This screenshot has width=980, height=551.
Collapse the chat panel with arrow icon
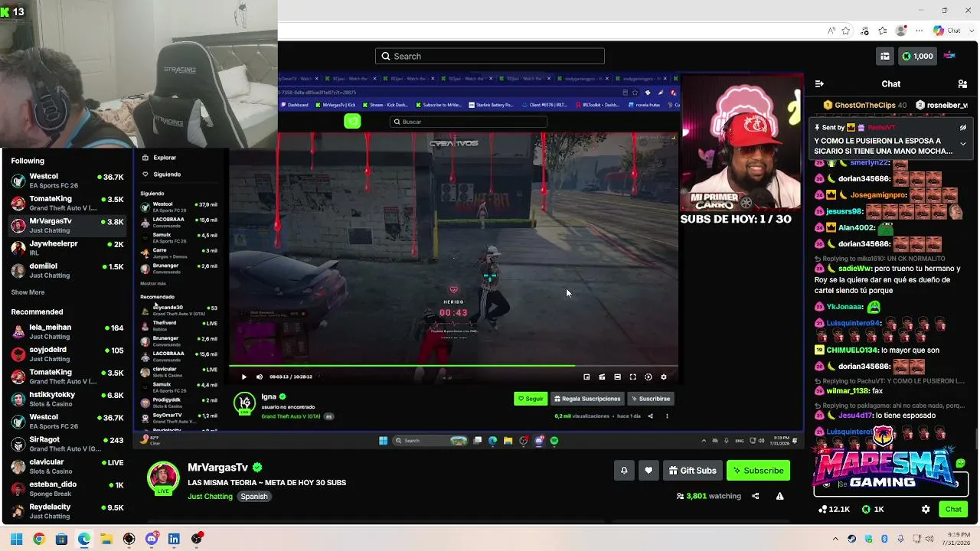[x=819, y=83]
